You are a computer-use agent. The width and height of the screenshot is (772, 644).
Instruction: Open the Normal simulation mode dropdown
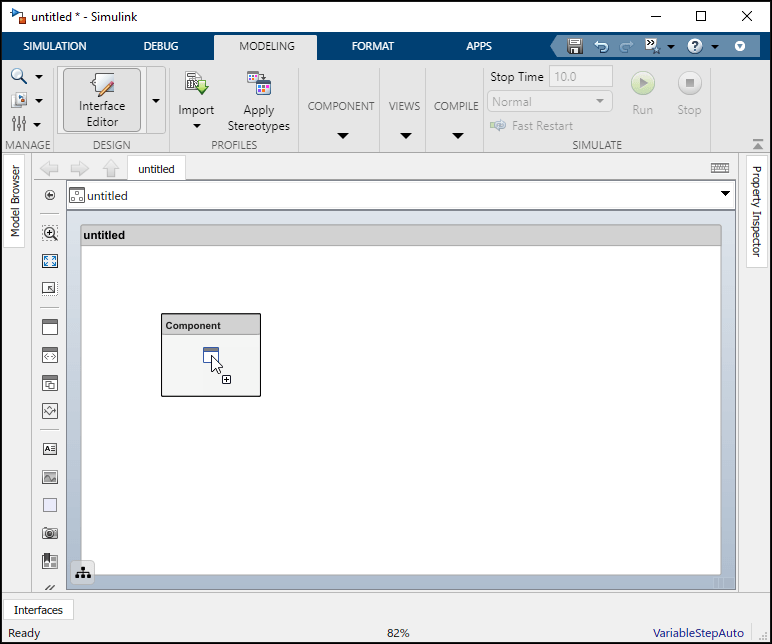click(549, 102)
